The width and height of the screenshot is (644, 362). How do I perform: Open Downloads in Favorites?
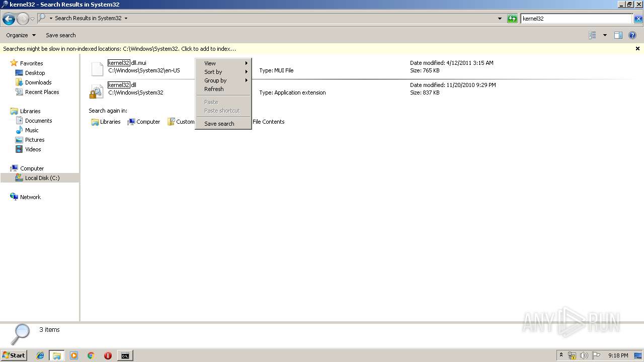tap(38, 82)
